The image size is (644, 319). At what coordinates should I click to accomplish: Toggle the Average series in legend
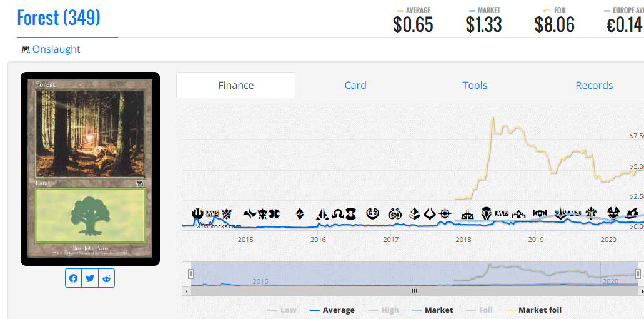332,310
